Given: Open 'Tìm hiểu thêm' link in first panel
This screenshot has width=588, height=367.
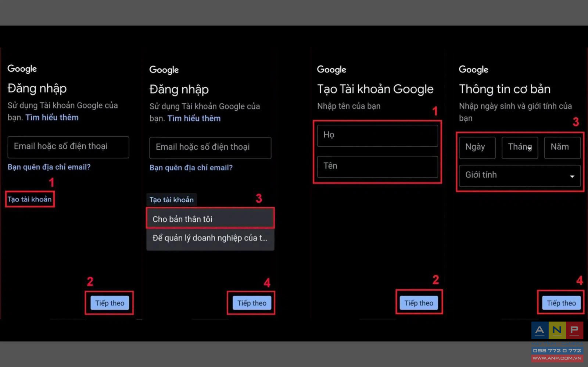Looking at the screenshot, I should click(x=52, y=118).
